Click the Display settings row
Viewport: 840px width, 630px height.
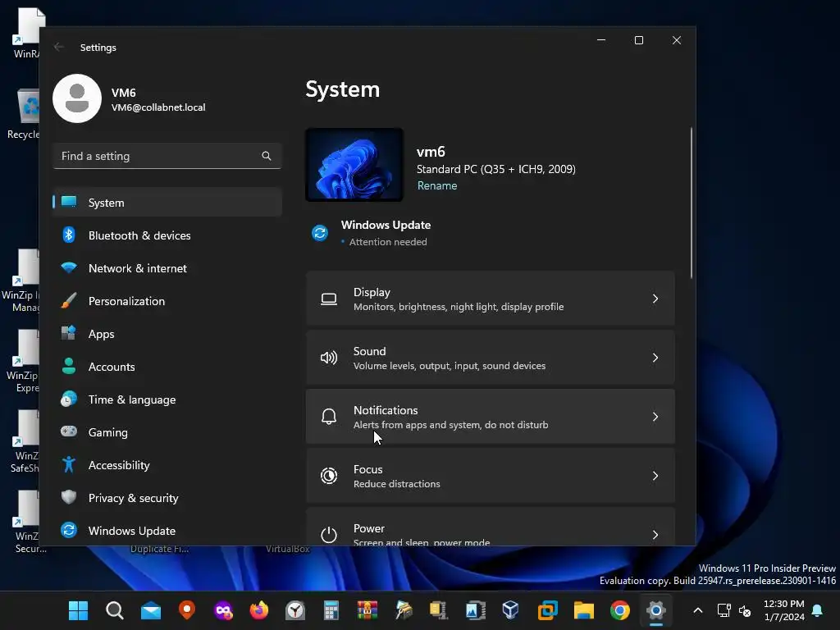coord(491,299)
